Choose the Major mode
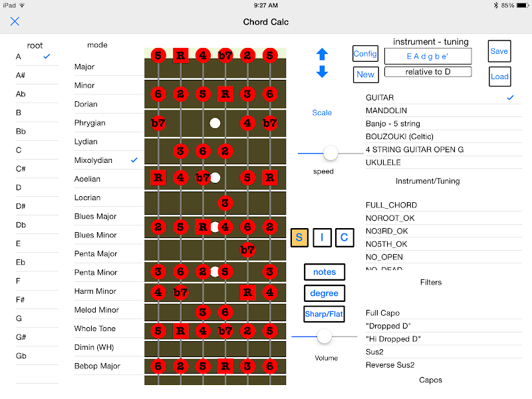Image resolution: width=532 pixels, height=399 pixels. coord(108,67)
